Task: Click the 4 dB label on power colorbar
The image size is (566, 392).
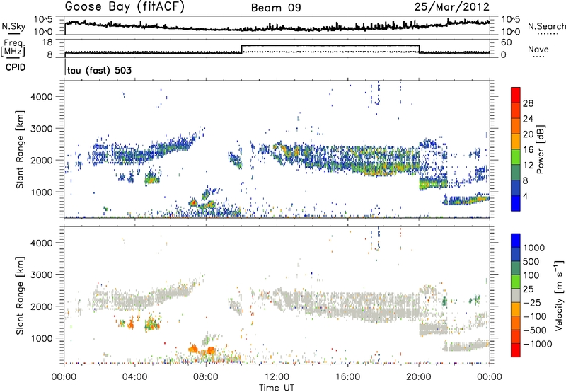Action: (525, 196)
